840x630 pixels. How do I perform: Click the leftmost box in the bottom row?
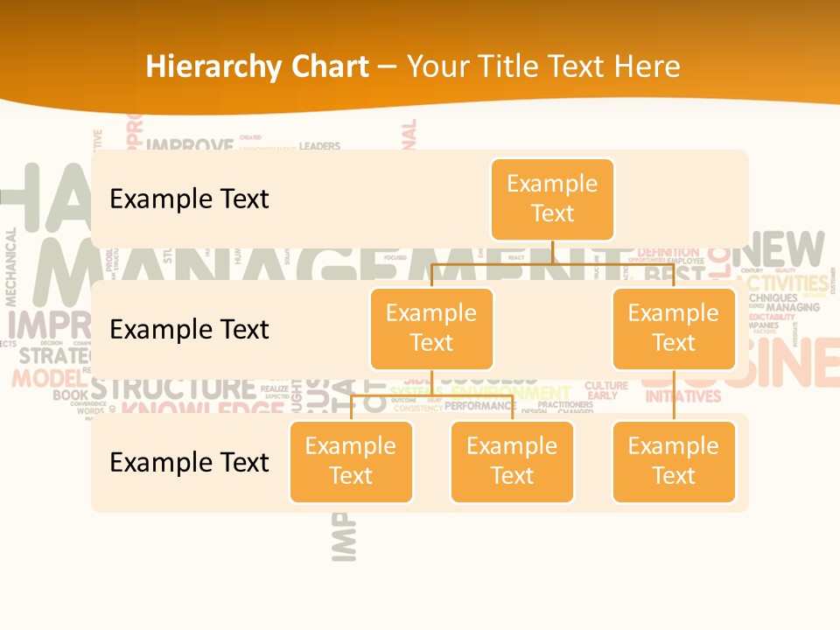[351, 461]
